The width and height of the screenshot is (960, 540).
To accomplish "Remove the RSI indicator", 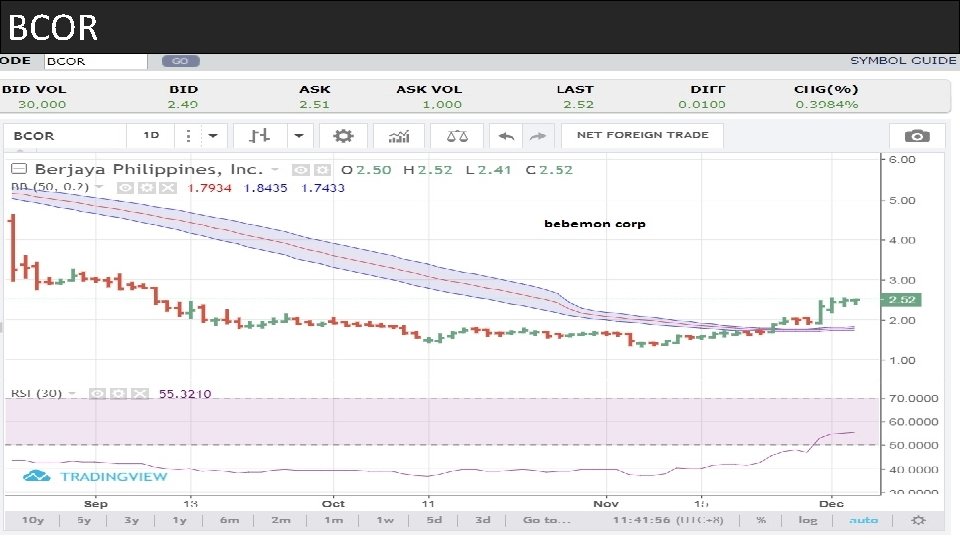I will (x=140, y=394).
